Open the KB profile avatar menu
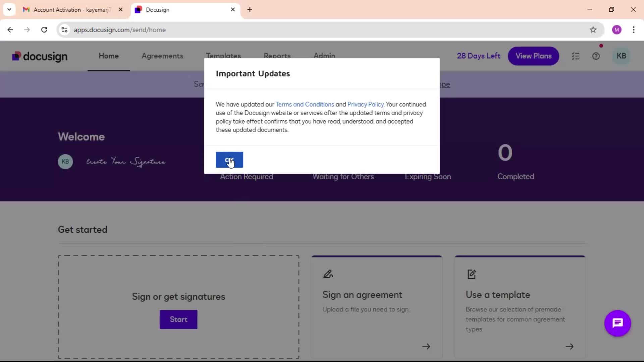This screenshot has height=362, width=644. (621, 56)
